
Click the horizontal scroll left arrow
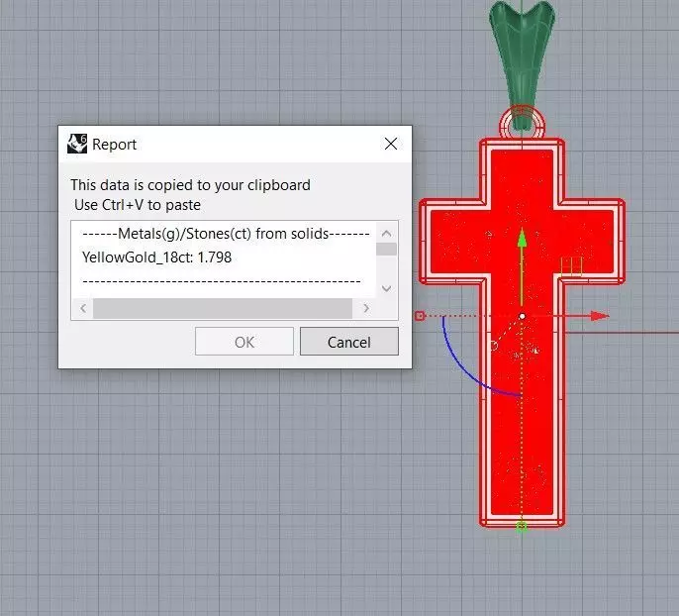click(83, 308)
